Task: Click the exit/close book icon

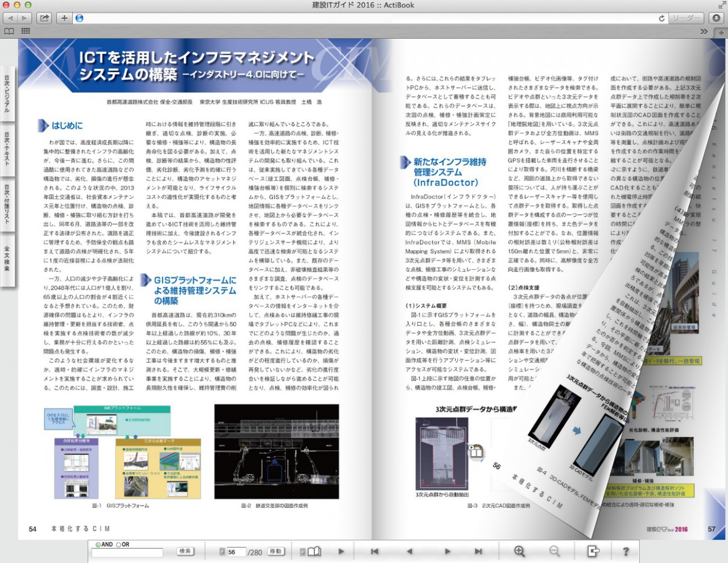Action: (x=593, y=550)
